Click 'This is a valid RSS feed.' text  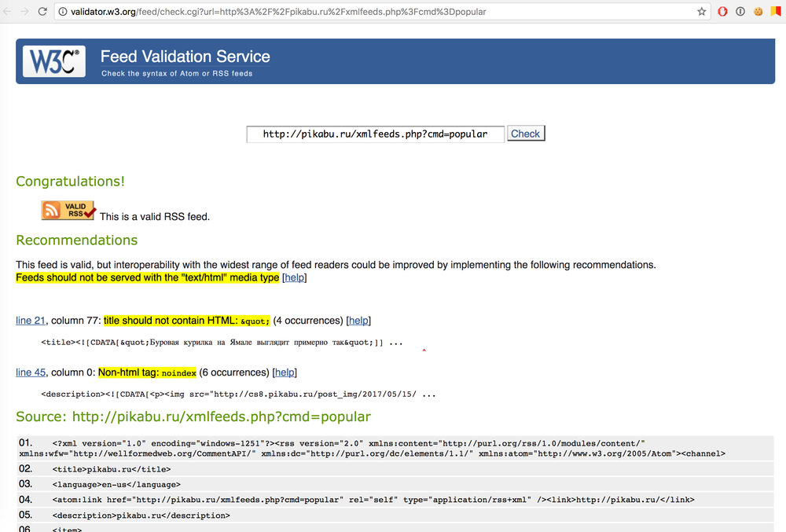155,216
